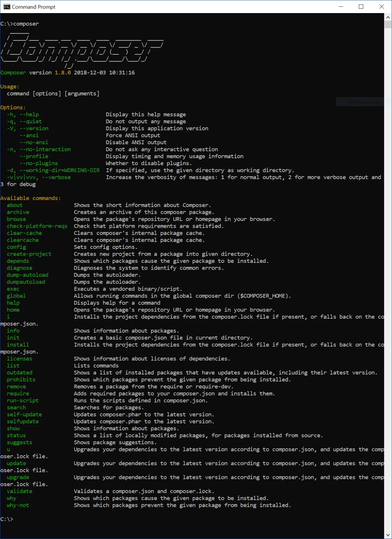The width and height of the screenshot is (392, 539).
Task: Click the '--verbose' option
Action: pos(56,177)
